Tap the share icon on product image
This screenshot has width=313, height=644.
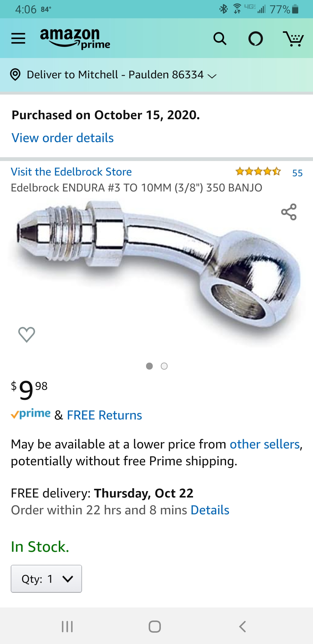289,212
